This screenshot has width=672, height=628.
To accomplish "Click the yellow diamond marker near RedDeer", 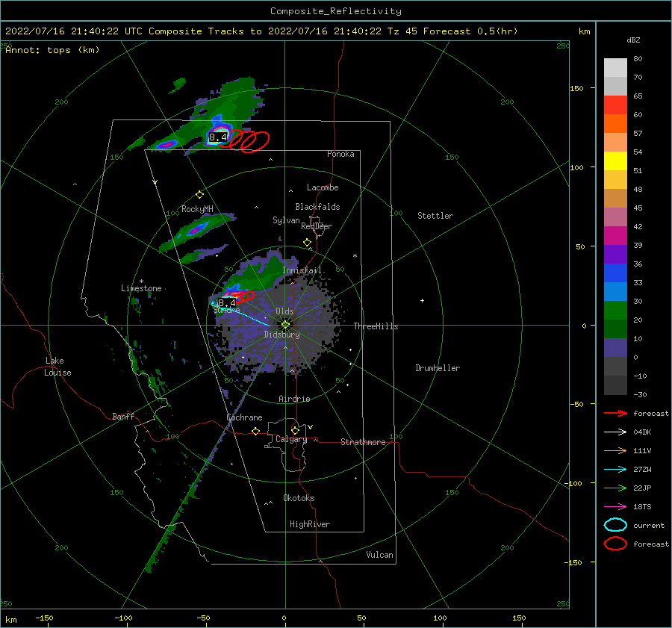I will pyautogui.click(x=307, y=243).
